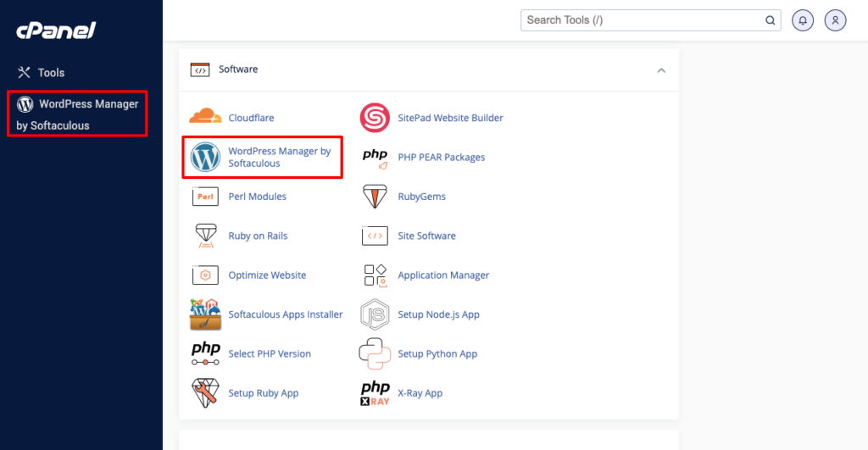This screenshot has height=450, width=868.
Task: Click the Application Manager icon
Action: pos(375,275)
